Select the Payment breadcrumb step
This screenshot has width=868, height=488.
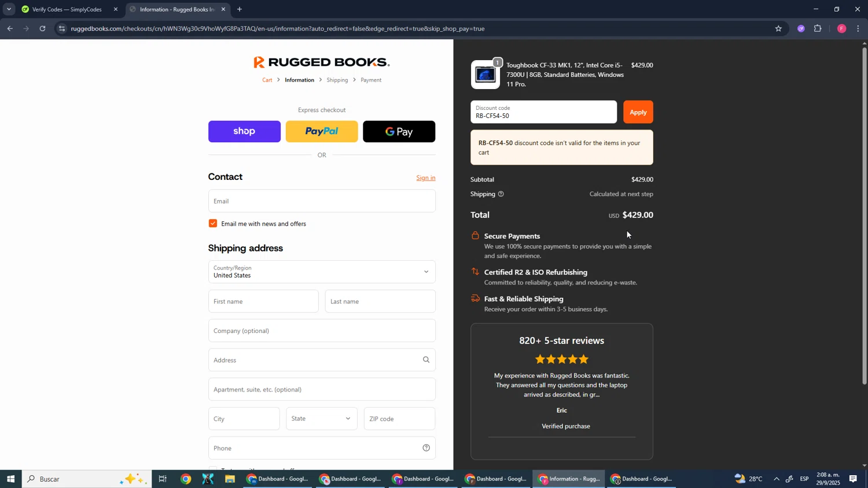coord(371,80)
